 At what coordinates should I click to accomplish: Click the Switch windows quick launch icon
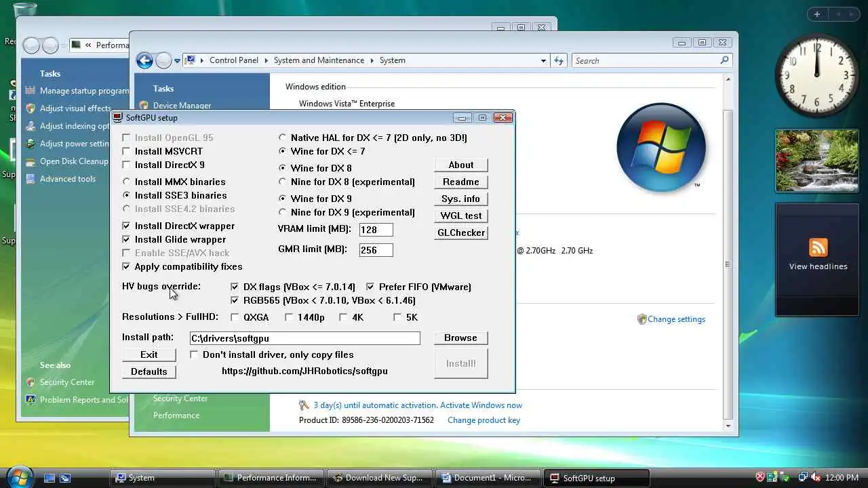(65, 478)
